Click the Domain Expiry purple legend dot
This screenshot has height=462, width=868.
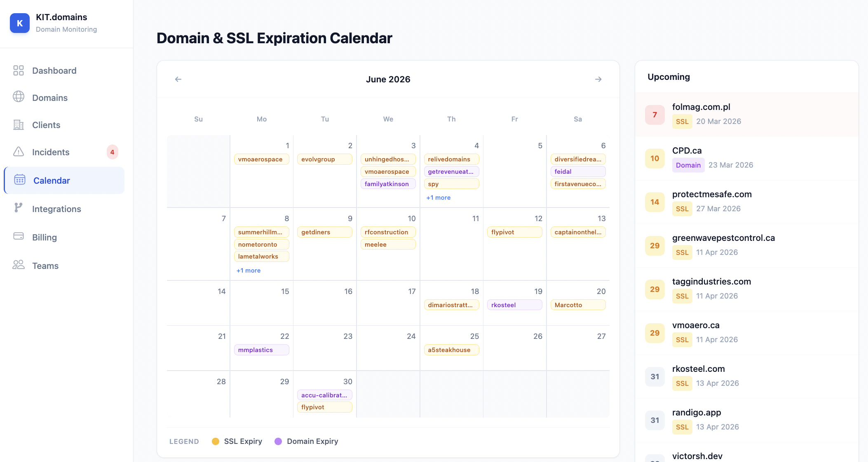278,441
